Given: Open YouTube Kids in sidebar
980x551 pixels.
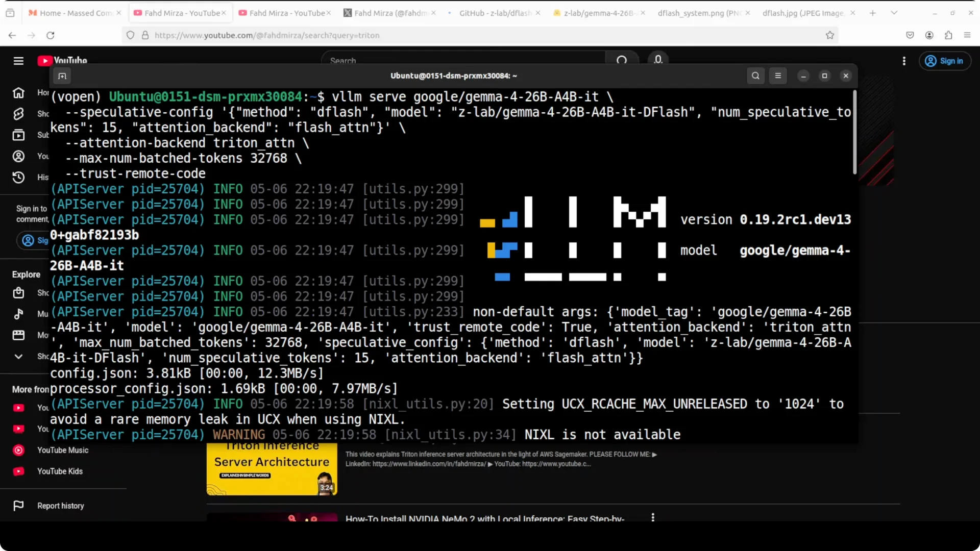Looking at the screenshot, I should pos(60,471).
